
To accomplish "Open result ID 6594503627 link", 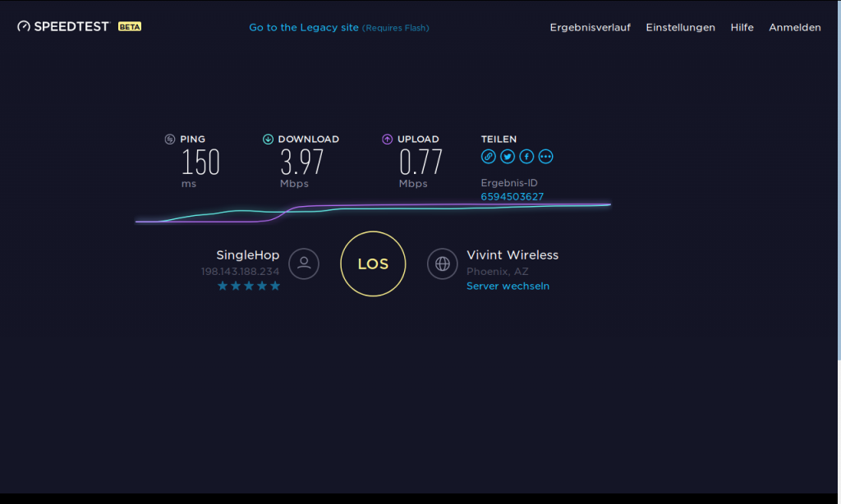I will coord(512,197).
